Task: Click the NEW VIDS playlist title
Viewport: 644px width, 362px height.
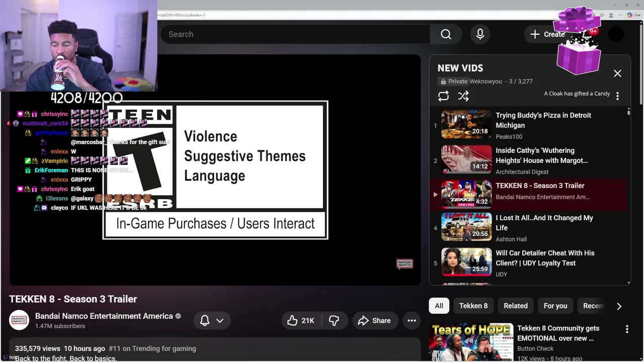Action: point(460,68)
